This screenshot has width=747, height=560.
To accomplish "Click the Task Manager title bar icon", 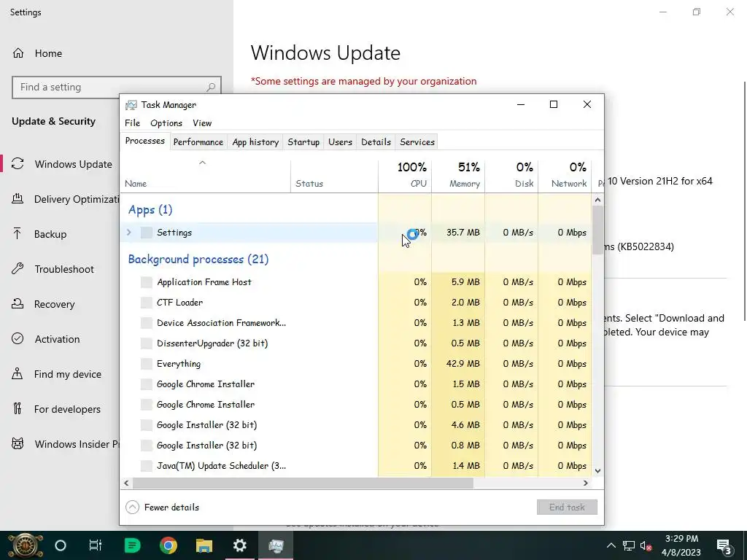I will pyautogui.click(x=131, y=105).
